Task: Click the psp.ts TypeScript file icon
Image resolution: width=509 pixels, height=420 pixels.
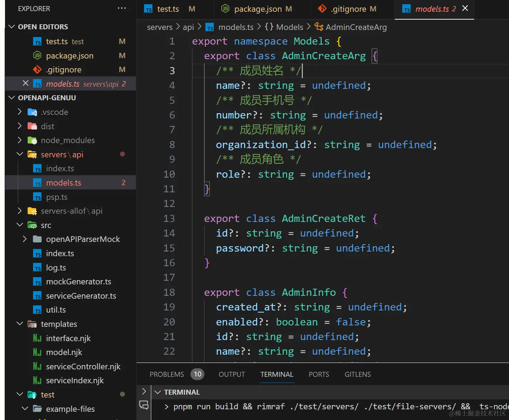Action: point(37,197)
